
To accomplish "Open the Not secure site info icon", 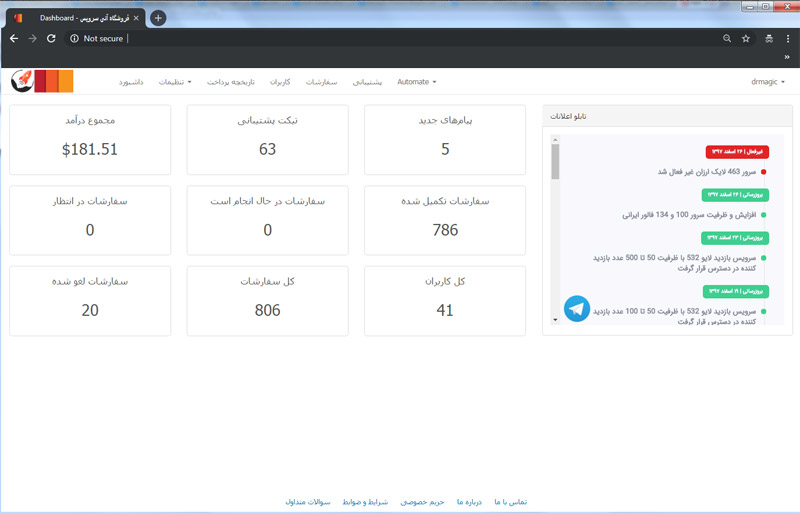I will click(74, 38).
